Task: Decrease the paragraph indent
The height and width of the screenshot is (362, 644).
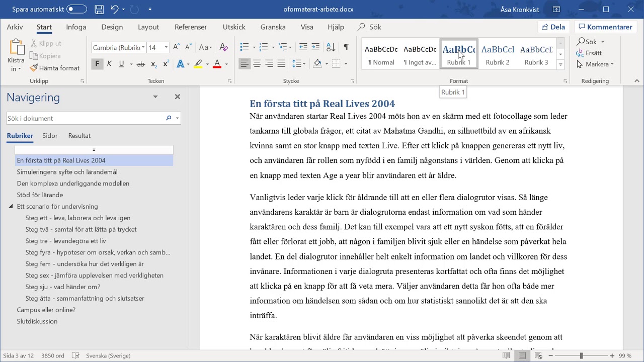Action: click(x=303, y=47)
